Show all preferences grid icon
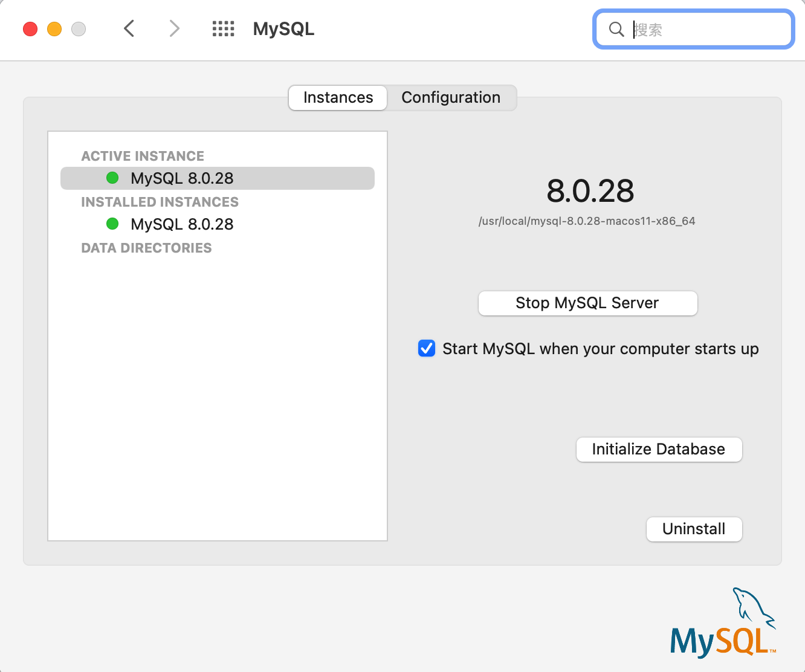The width and height of the screenshot is (805, 672). pyautogui.click(x=224, y=28)
